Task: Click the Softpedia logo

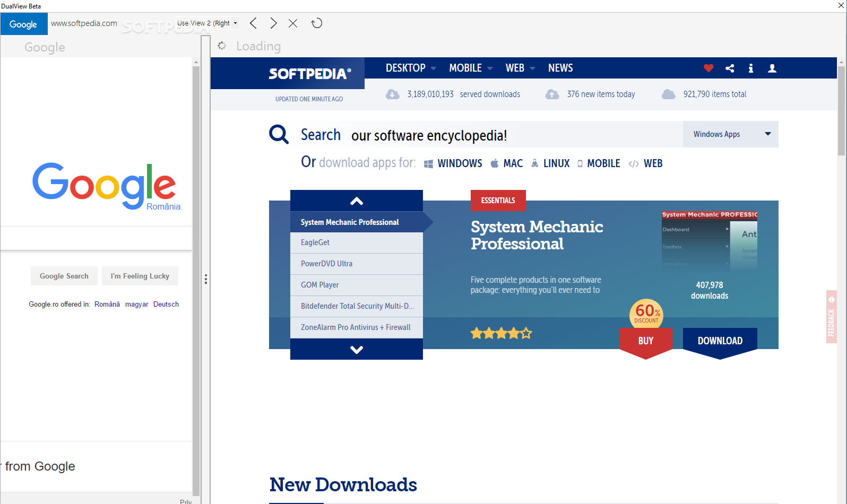Action: click(x=310, y=74)
